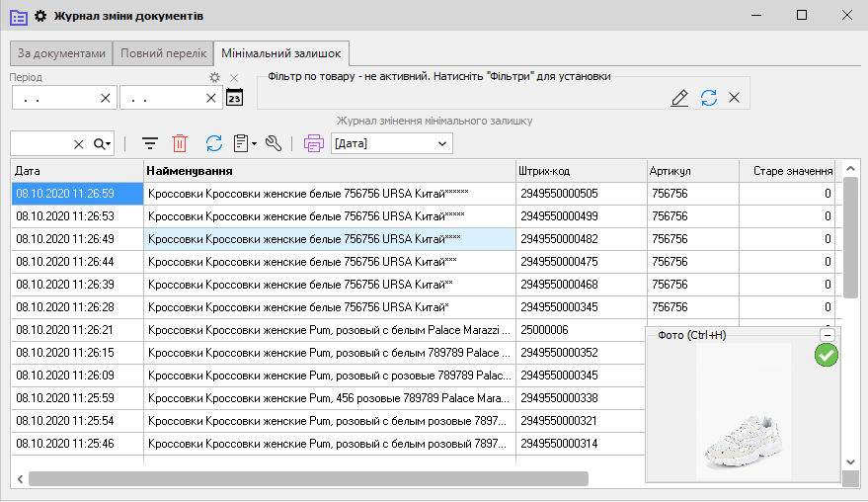Open the calendar date picker icon
This screenshot has height=502, width=868.
234,97
